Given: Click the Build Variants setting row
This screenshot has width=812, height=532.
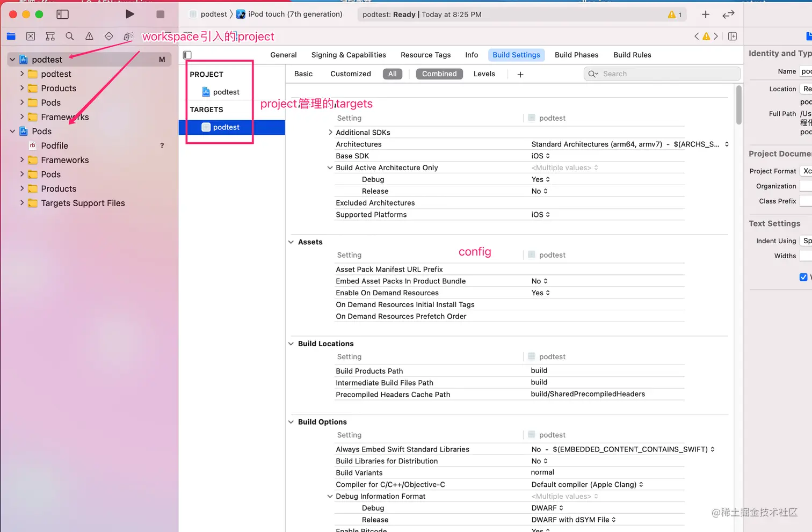Looking at the screenshot, I should point(509,472).
